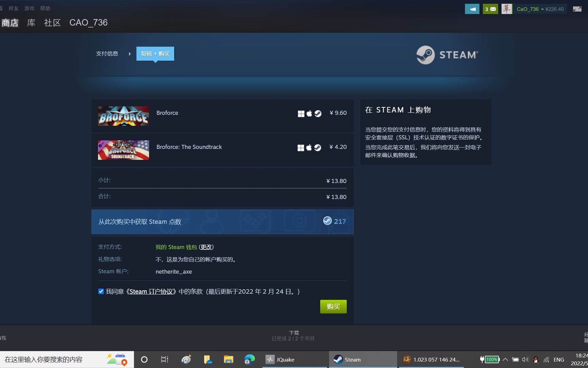Image resolution: width=588 pixels, height=368 pixels.
Task: Click Windows icon on Soundtrack row
Action: (301, 148)
